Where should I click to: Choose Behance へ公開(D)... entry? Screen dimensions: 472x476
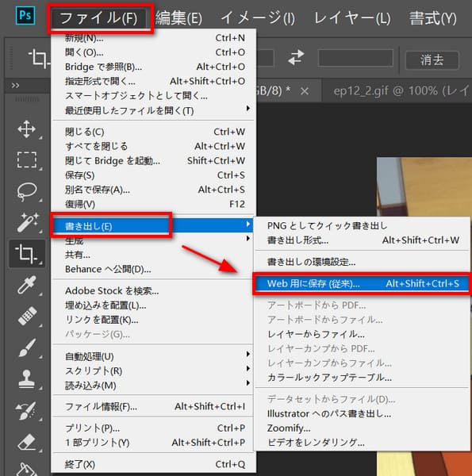(155, 269)
